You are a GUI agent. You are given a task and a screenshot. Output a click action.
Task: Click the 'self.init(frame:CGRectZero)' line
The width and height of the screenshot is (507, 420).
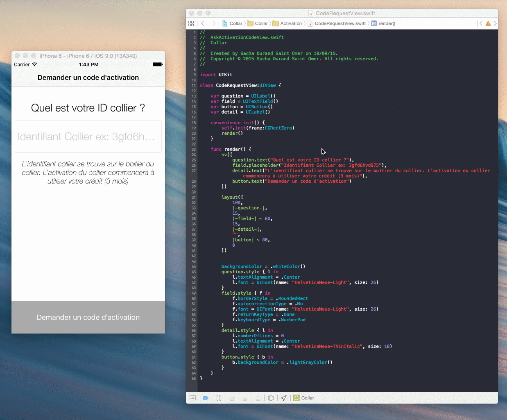(258, 128)
